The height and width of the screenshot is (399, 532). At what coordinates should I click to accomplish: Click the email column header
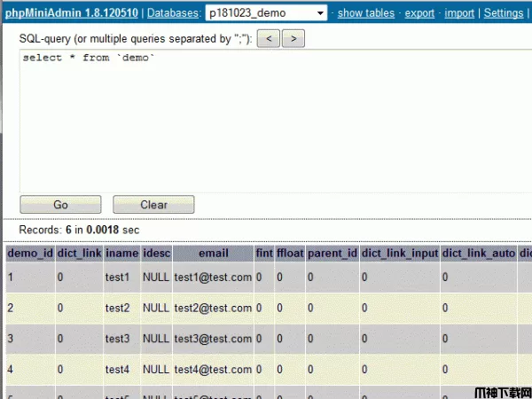[213, 253]
